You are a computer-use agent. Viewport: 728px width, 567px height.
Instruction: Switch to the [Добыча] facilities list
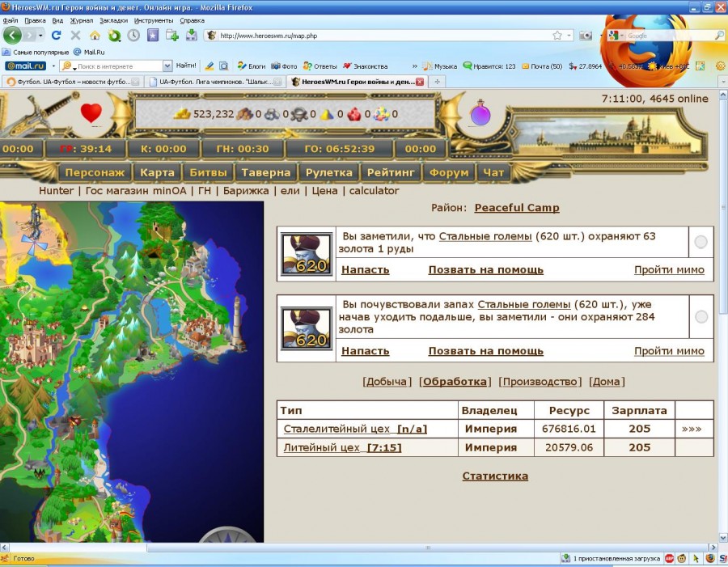pos(387,382)
